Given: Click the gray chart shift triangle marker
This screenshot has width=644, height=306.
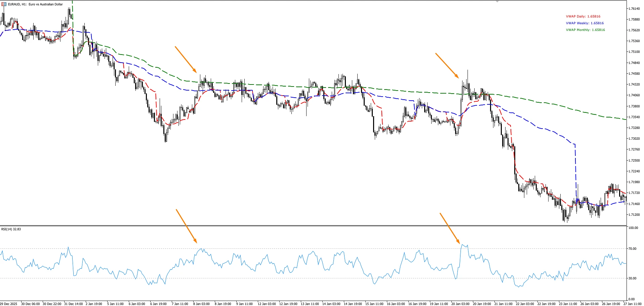Looking at the screenshot, I should click(497, 2).
